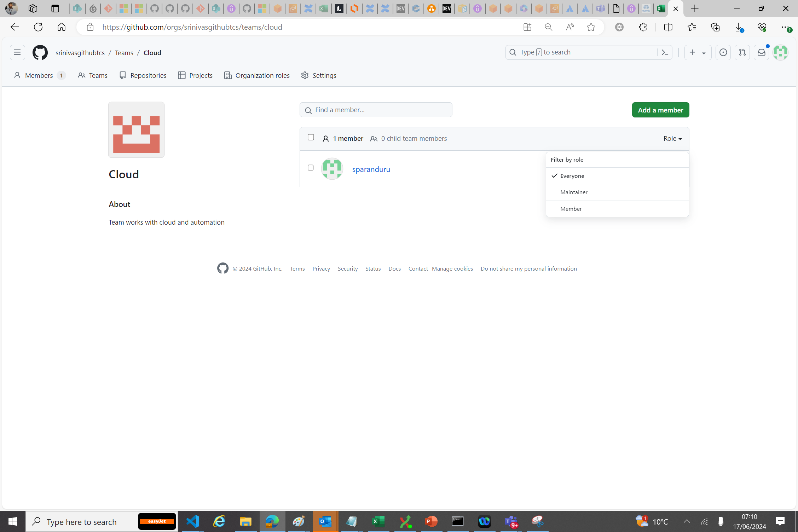Image resolution: width=798 pixels, height=532 pixels.
Task: Open the sparanduru profile link
Action: pos(371,169)
